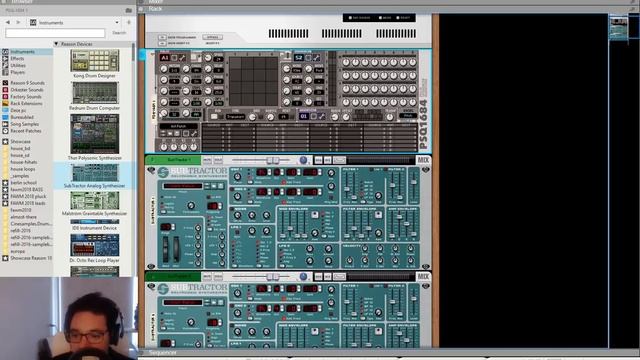Image resolution: width=640 pixels, height=360 pixels.
Task: Open Factory Sounds location
Action: 26,97
